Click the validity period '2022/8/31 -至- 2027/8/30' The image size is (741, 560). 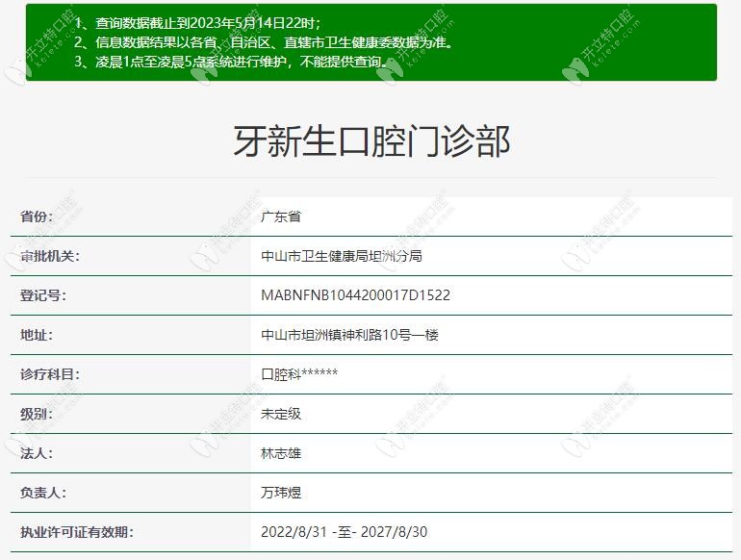345,532
